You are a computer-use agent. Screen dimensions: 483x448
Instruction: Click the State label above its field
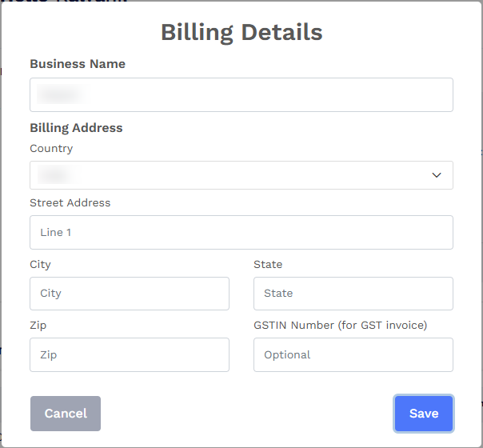pos(268,264)
